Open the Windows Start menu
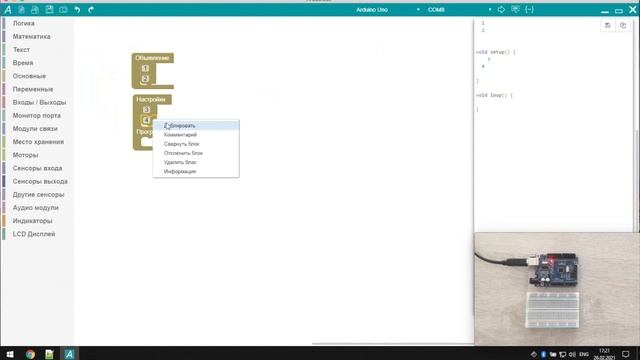Viewport: 640px width, 360px height. click(10, 354)
